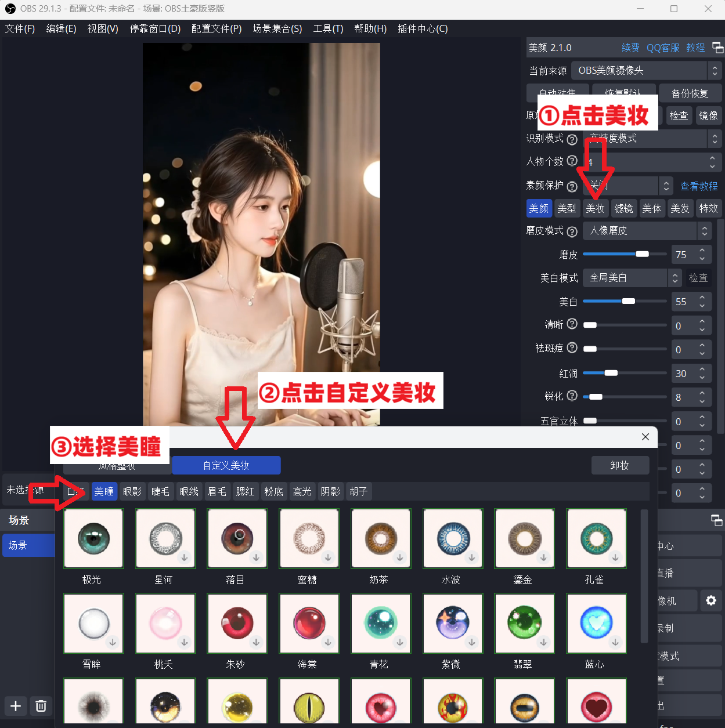Open the QQ客服 customer service link

click(662, 48)
